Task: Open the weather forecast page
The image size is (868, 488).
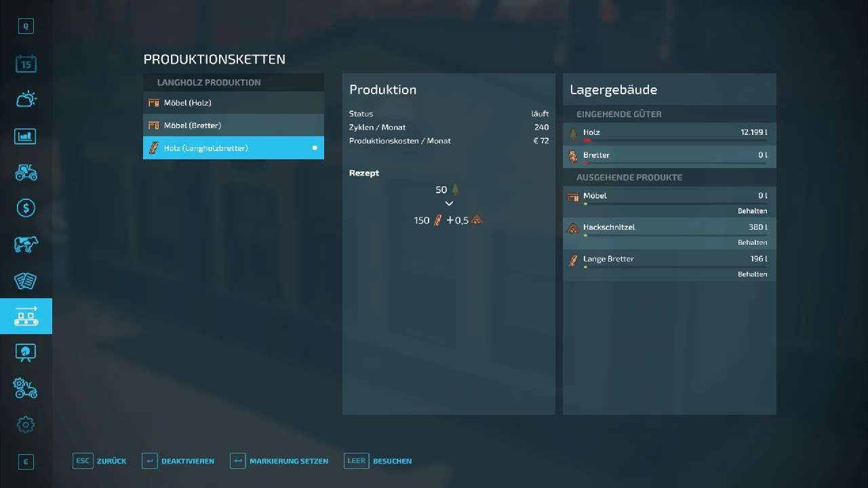Action: click(x=26, y=100)
